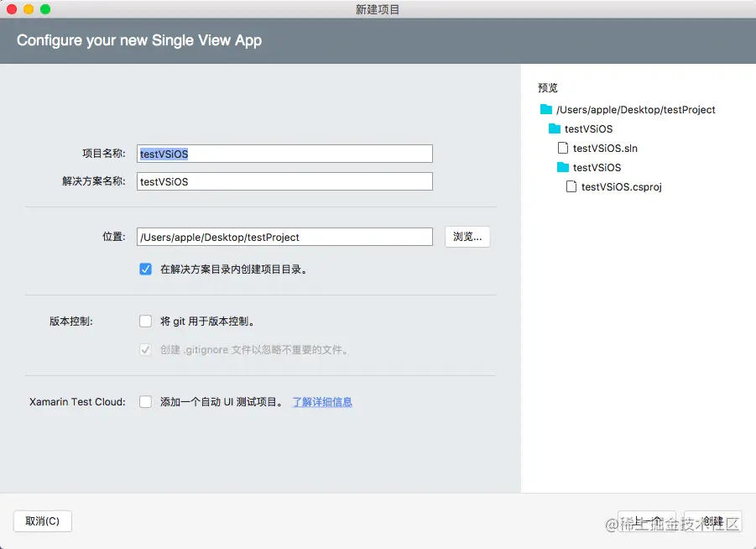Click the file icon of testVSiOS.csproj
The height and width of the screenshot is (549, 756).
coord(571,186)
